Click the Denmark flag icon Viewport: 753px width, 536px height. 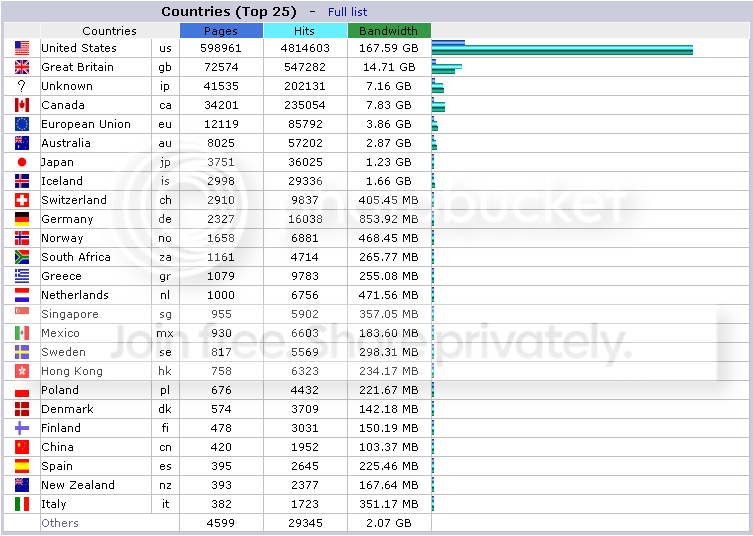[22, 409]
